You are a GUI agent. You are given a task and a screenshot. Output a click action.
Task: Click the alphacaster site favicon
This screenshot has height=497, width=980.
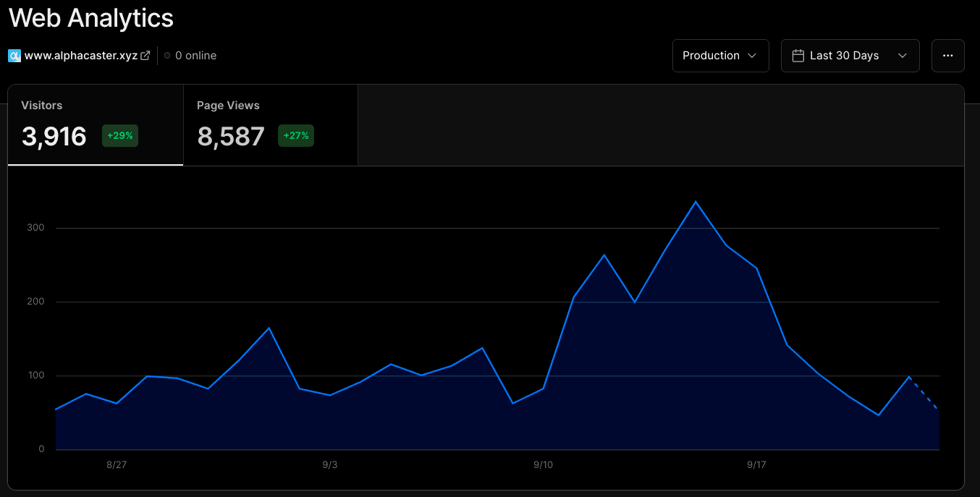(14, 56)
